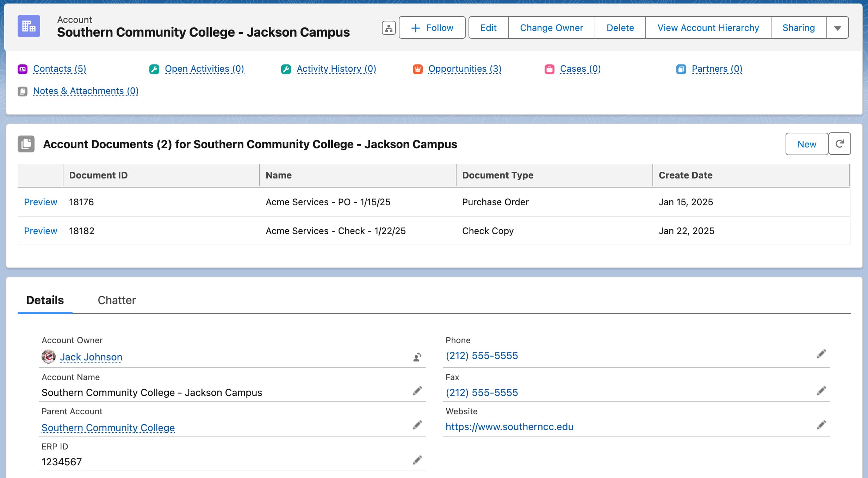This screenshot has width=868, height=478.
Task: Click the Contacts related list icon
Action: pyautogui.click(x=23, y=69)
